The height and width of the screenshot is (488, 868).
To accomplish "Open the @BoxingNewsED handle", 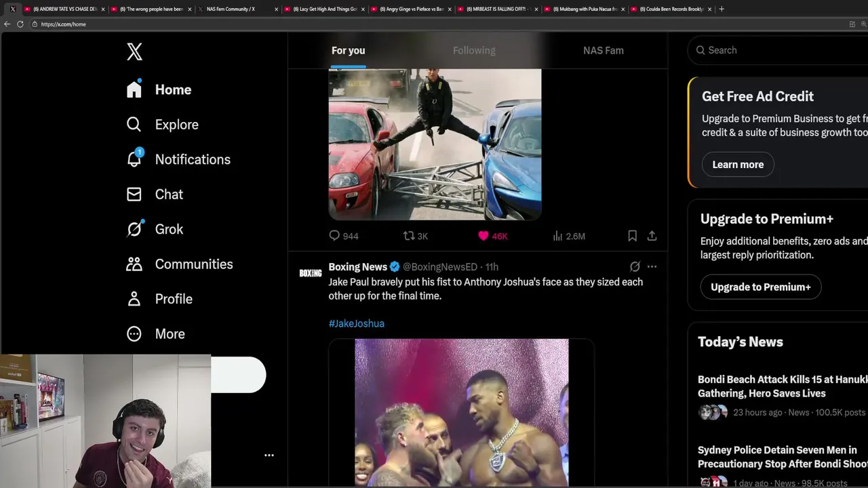I will (x=440, y=267).
